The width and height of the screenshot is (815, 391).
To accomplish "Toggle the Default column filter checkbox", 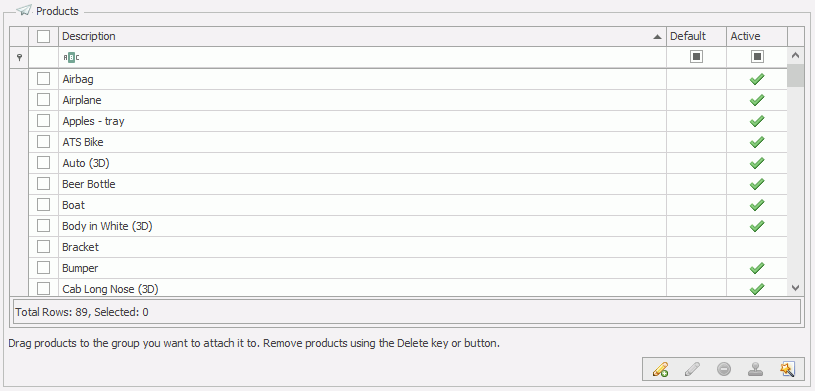I will coord(696,57).
